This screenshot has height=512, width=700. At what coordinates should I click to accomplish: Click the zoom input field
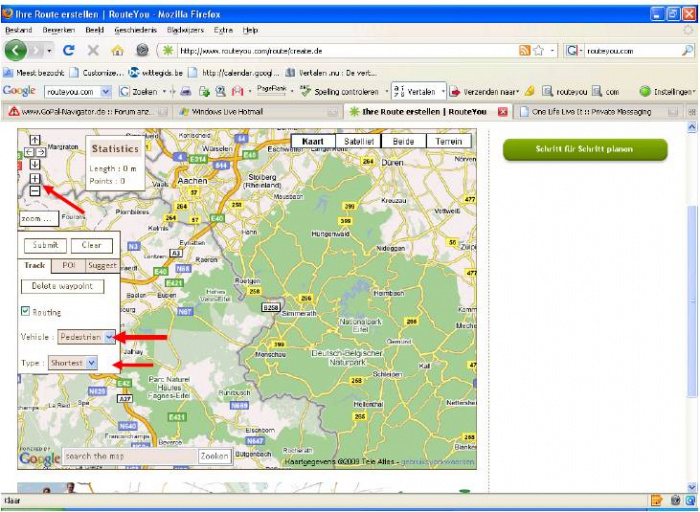coord(39,218)
